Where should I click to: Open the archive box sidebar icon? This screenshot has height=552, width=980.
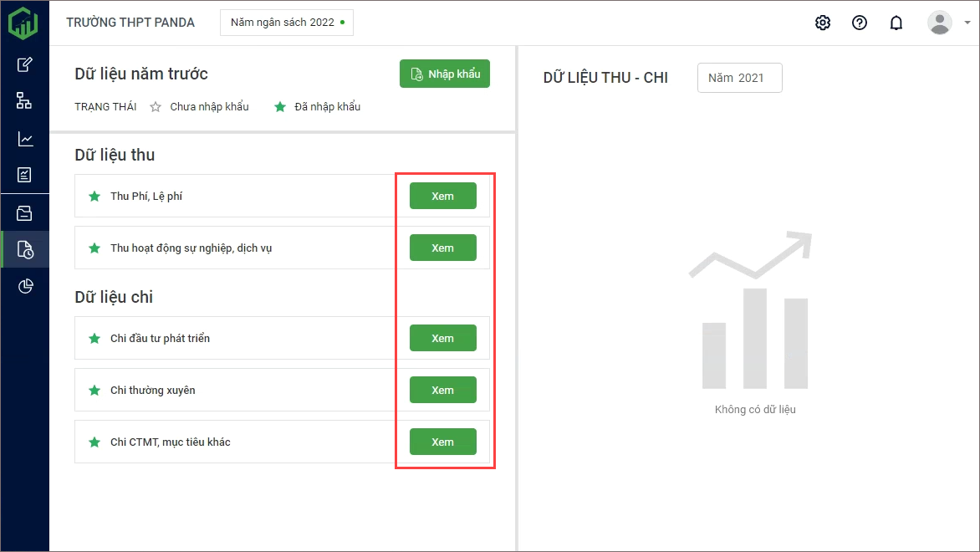pos(24,214)
